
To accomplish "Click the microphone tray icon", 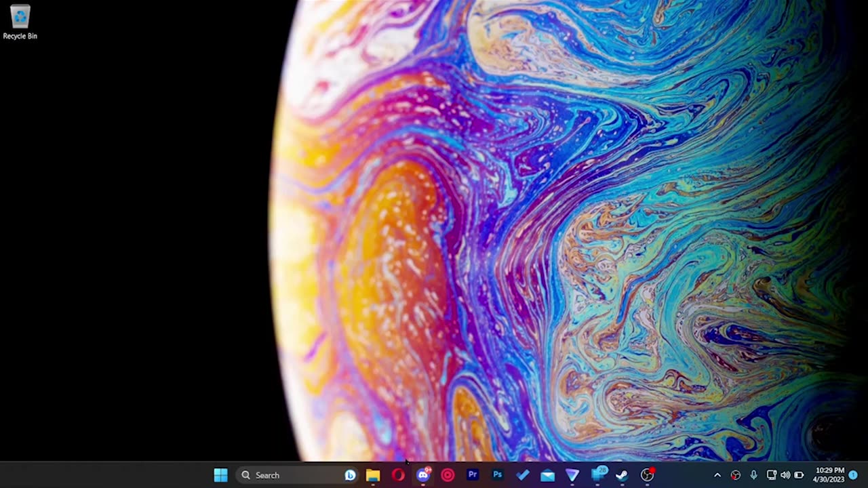I will coord(753,475).
